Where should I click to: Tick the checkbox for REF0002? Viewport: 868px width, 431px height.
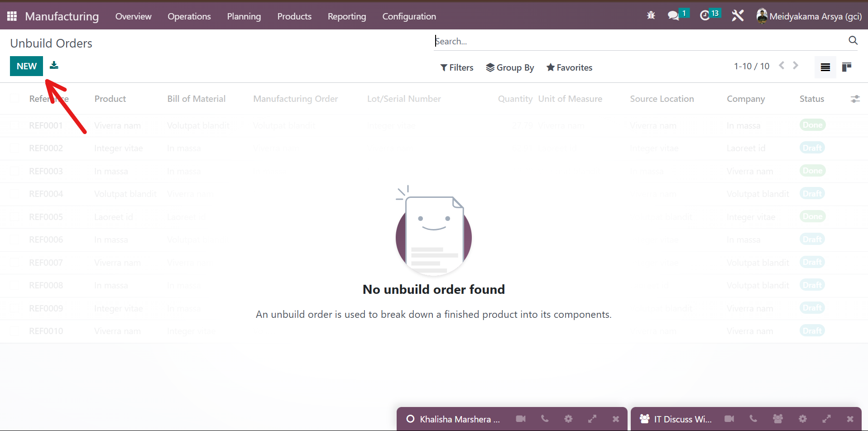[x=15, y=148]
